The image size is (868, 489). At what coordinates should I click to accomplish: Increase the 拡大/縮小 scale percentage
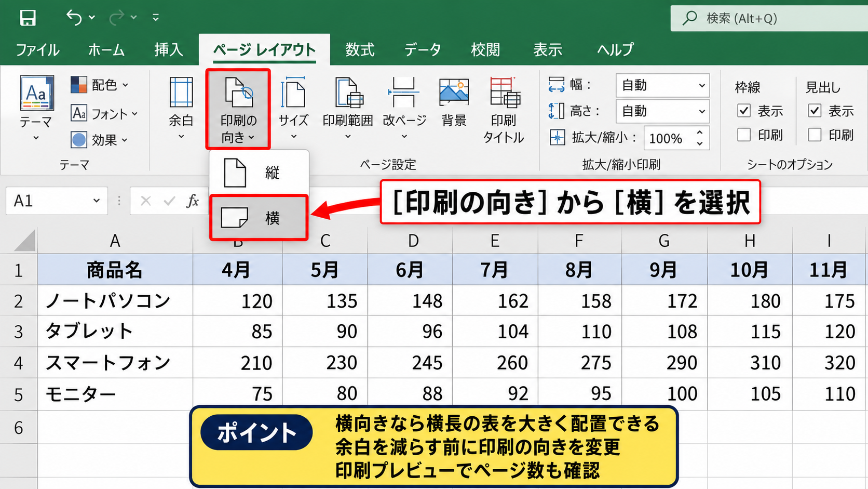coord(700,133)
